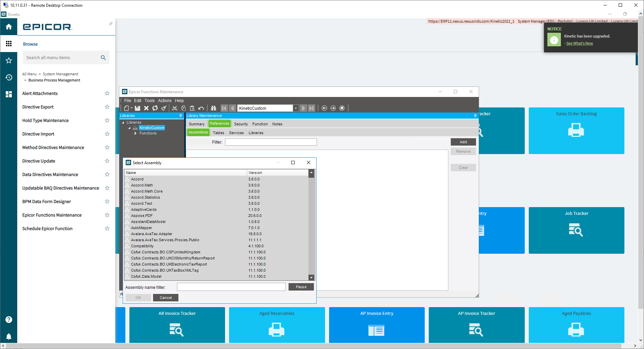Click Pause in Select Assembly dialog

click(301, 287)
